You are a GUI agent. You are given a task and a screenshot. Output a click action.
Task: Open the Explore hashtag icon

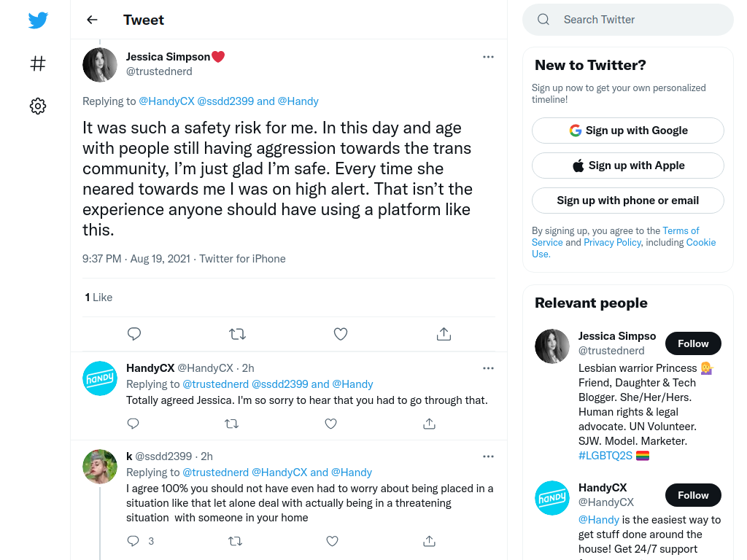pos(38,63)
